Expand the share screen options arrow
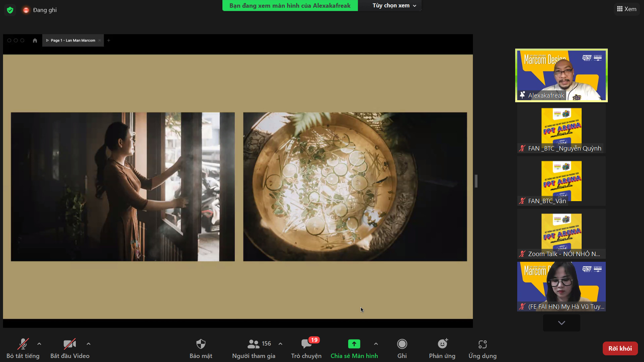This screenshot has height=362, width=644. [376, 344]
